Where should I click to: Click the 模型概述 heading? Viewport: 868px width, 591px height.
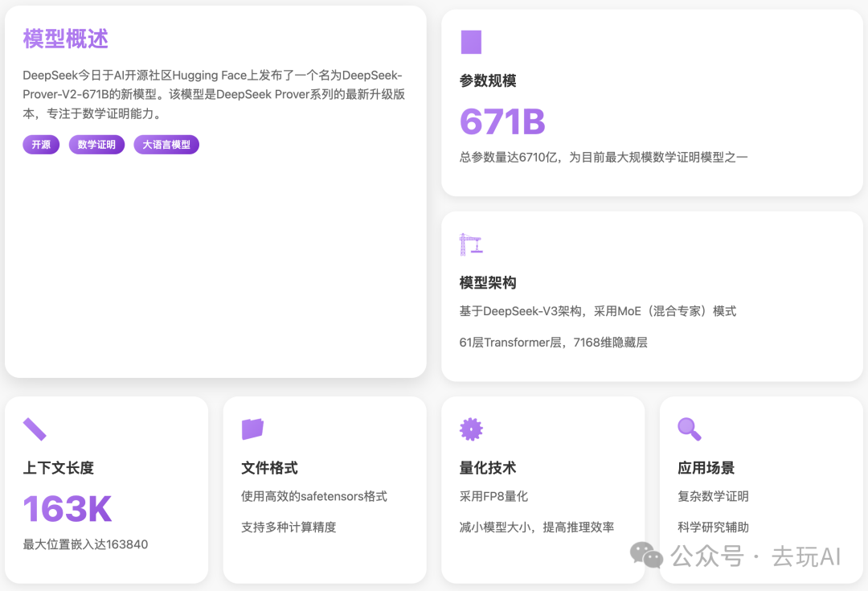pos(65,39)
